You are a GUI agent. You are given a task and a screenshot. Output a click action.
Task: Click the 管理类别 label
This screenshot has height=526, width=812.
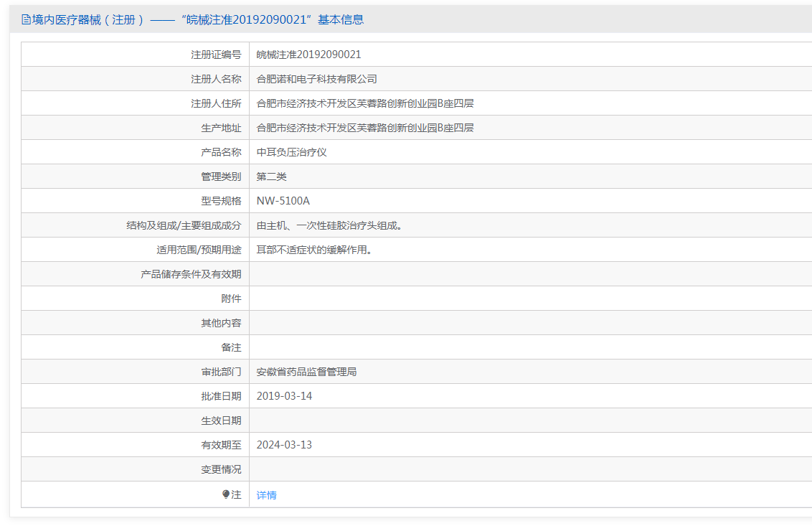click(221, 177)
